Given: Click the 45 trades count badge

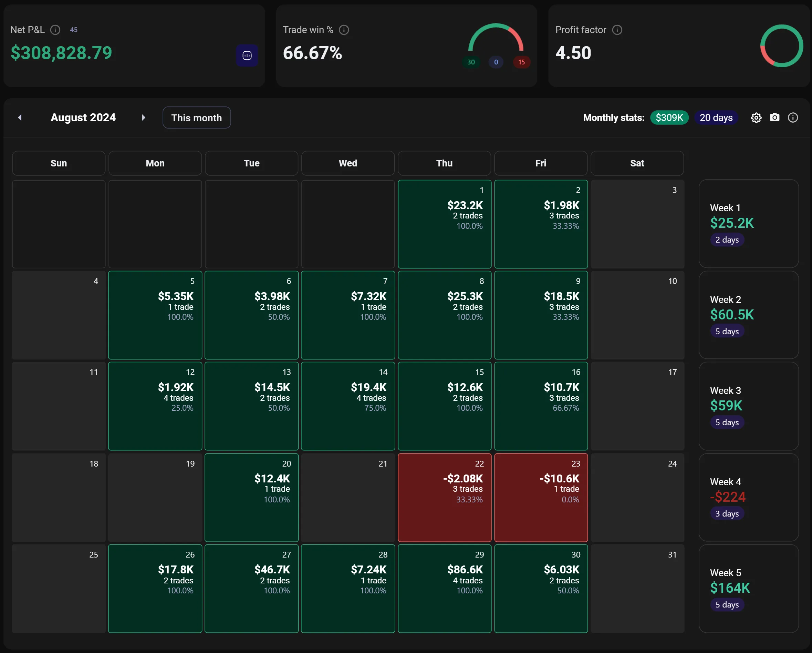Looking at the screenshot, I should point(73,30).
